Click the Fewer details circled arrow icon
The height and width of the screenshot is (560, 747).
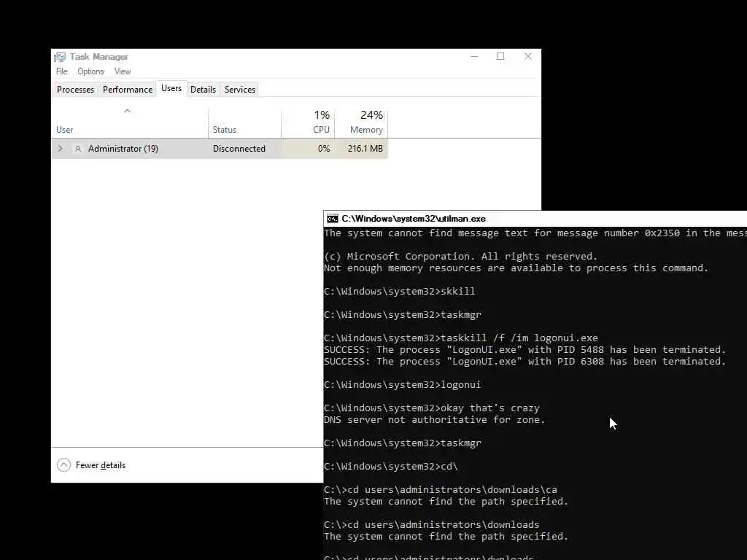pyautogui.click(x=63, y=464)
